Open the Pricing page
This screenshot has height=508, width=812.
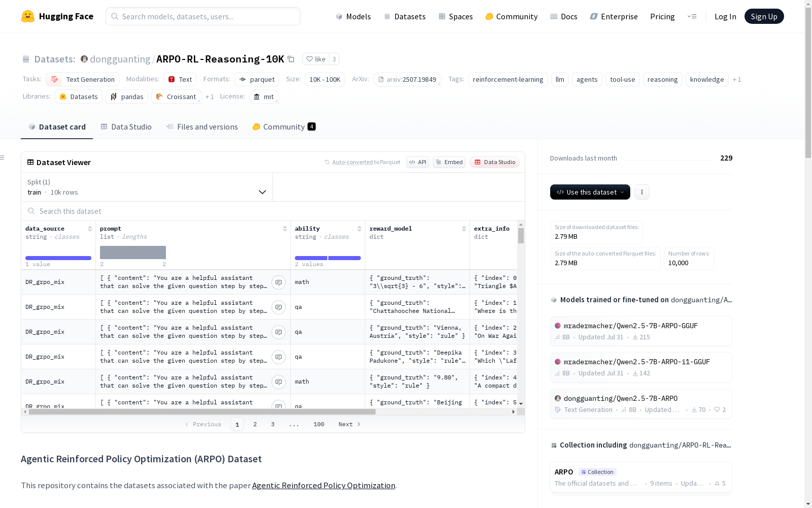(x=662, y=16)
